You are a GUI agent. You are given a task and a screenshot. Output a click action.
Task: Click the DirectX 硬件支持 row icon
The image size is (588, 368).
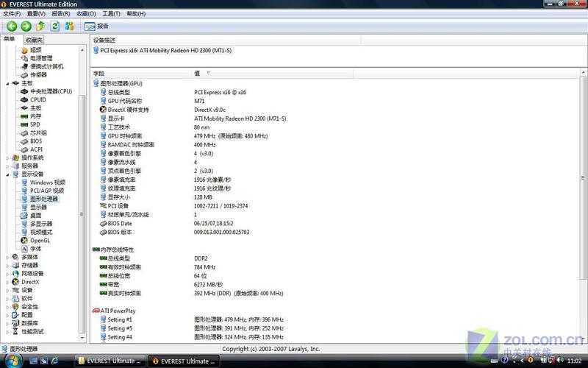pyautogui.click(x=103, y=110)
